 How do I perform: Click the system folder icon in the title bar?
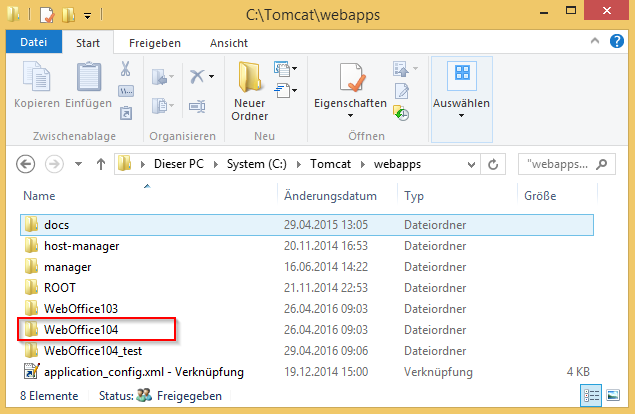[x=14, y=15]
